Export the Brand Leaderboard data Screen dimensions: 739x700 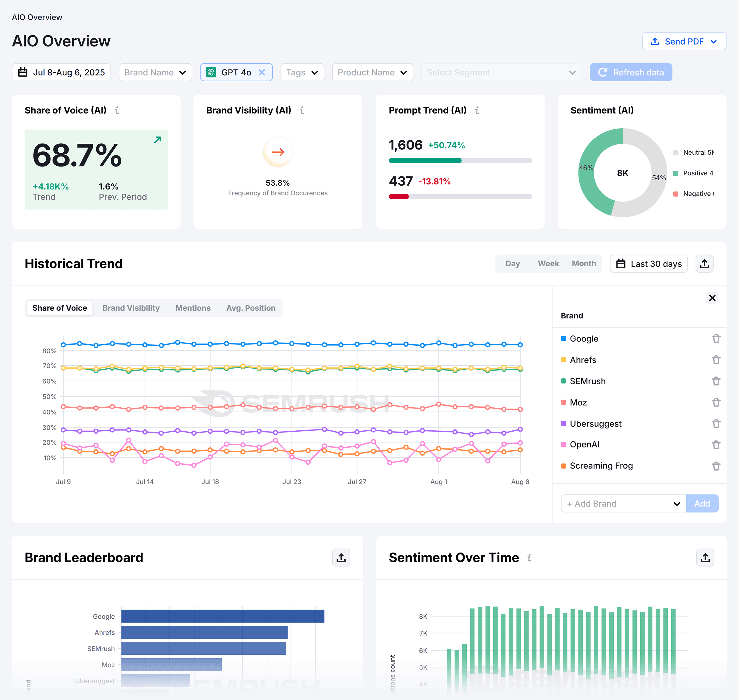click(x=341, y=558)
